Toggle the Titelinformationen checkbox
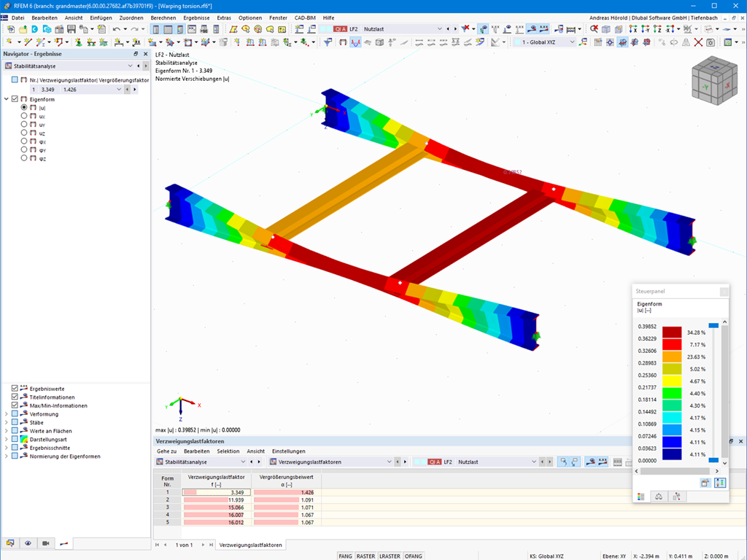 coord(15,397)
